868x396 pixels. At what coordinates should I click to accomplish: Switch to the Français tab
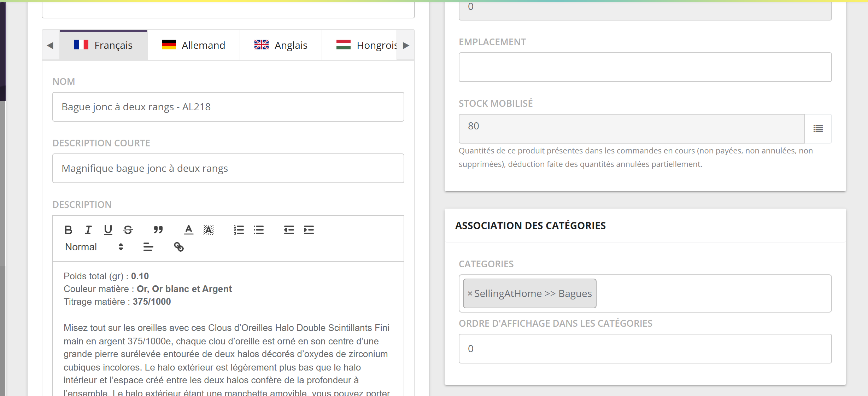(104, 45)
